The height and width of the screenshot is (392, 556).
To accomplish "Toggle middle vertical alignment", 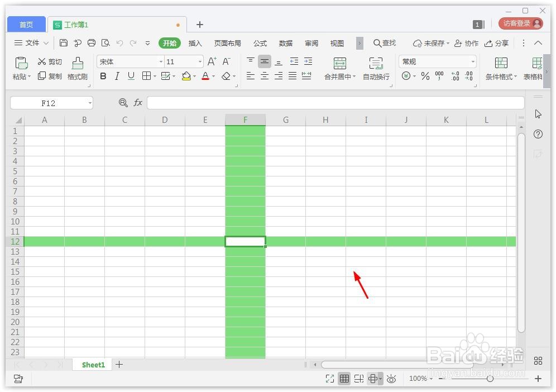I will point(265,61).
